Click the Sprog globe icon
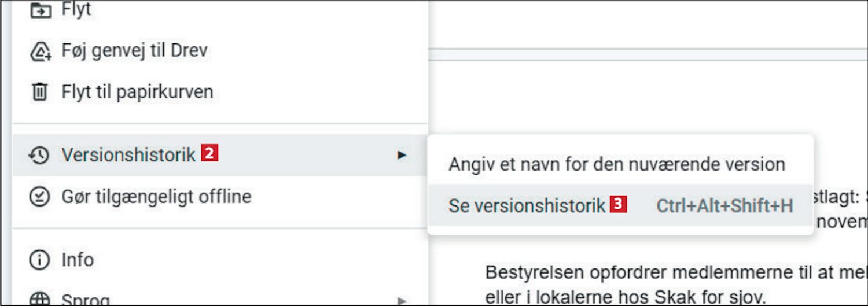The image size is (868, 306). pyautogui.click(x=39, y=299)
